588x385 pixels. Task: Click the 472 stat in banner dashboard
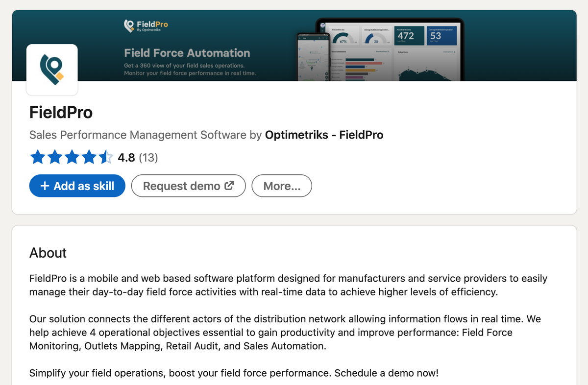pyautogui.click(x=406, y=36)
